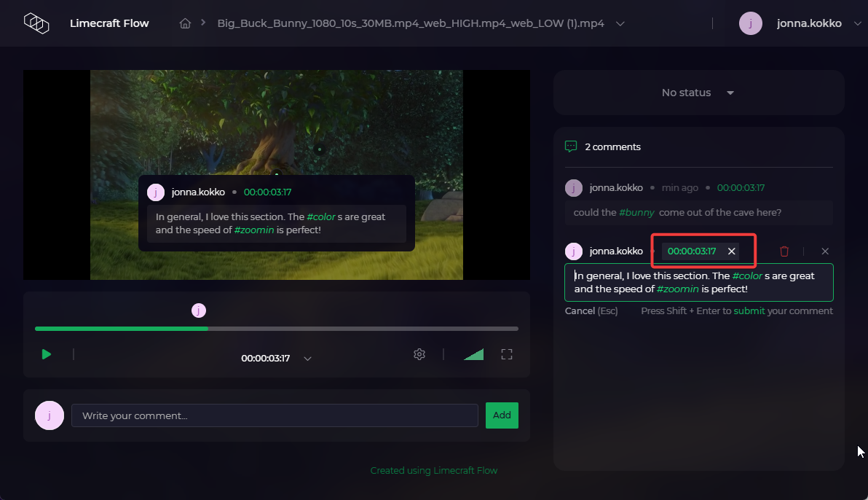Play the video with the green play button
The height and width of the screenshot is (500, 868).
(47, 354)
